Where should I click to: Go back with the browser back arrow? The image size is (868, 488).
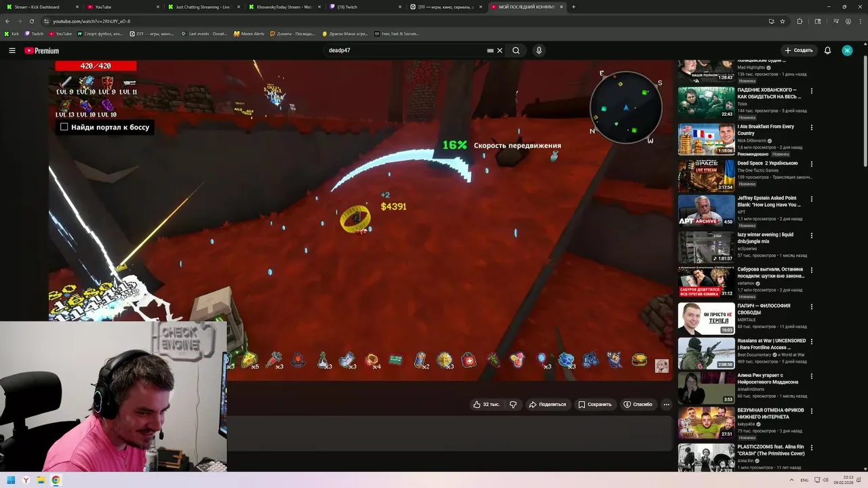7,21
